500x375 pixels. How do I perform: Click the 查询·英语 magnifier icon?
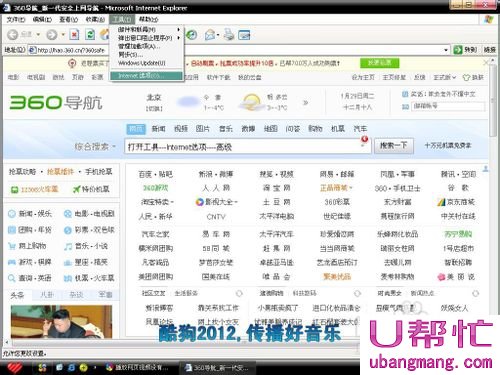click(x=12, y=278)
